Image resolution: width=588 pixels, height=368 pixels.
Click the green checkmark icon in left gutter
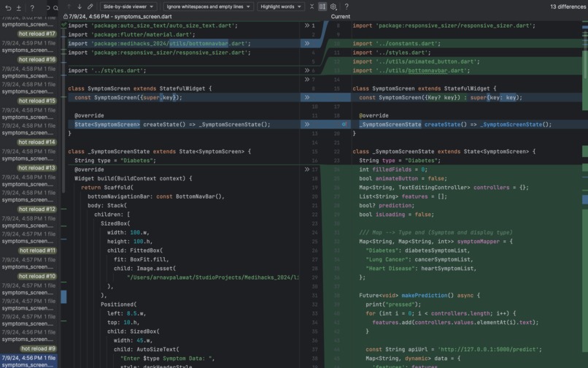pyautogui.click(x=63, y=25)
